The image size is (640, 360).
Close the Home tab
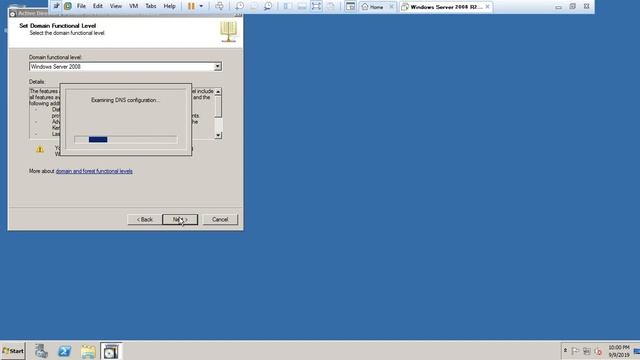coord(391,7)
